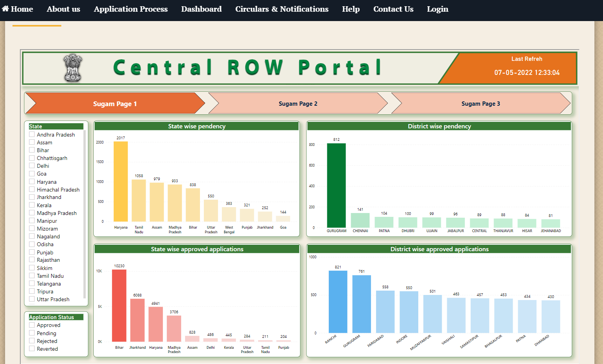
Task: Click the GURUGRAM bar in District wise pendency
Action: (336, 185)
